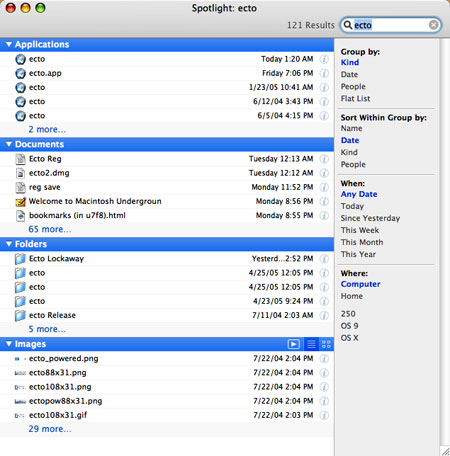Screen dimensions: 450x456
Task: Limit search to OS X volume
Action: click(x=349, y=338)
